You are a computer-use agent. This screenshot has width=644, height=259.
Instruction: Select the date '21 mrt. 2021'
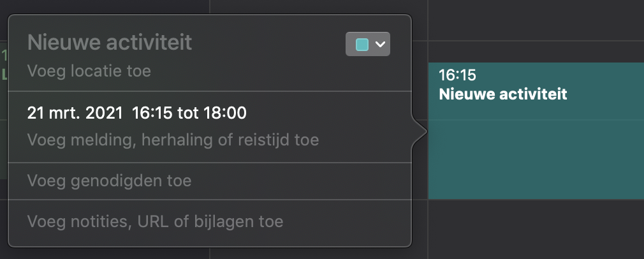point(75,114)
